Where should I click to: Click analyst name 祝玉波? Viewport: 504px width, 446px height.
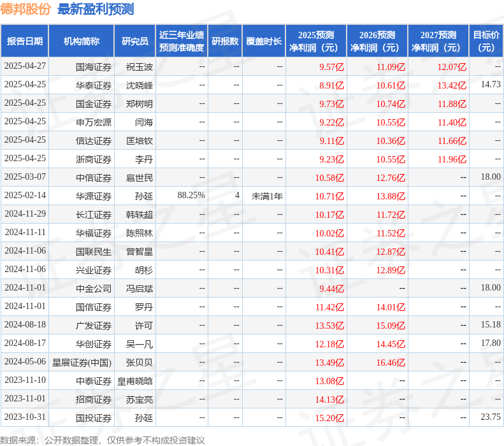click(139, 67)
